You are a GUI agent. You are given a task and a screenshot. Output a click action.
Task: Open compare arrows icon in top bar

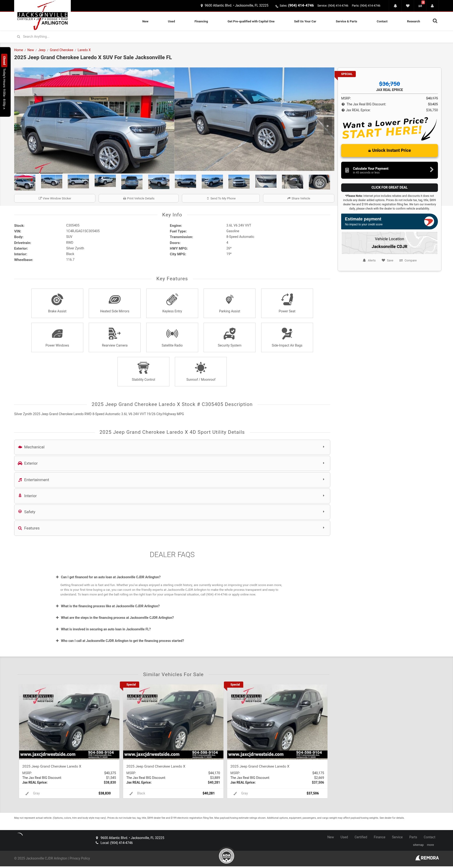click(x=420, y=6)
